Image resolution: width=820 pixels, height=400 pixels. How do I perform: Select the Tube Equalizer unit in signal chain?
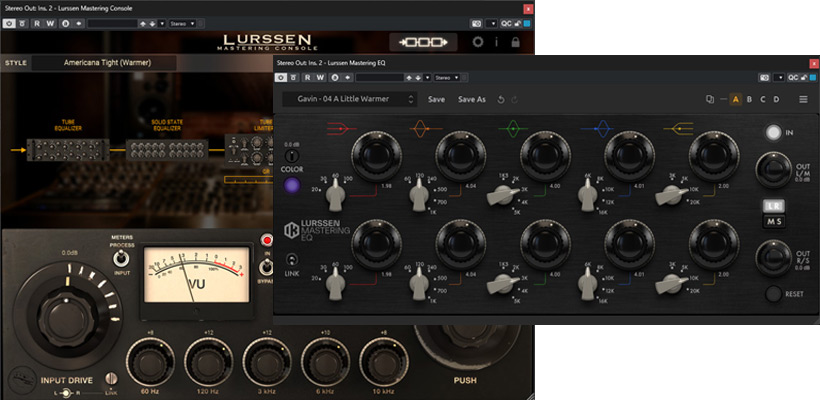(68, 150)
